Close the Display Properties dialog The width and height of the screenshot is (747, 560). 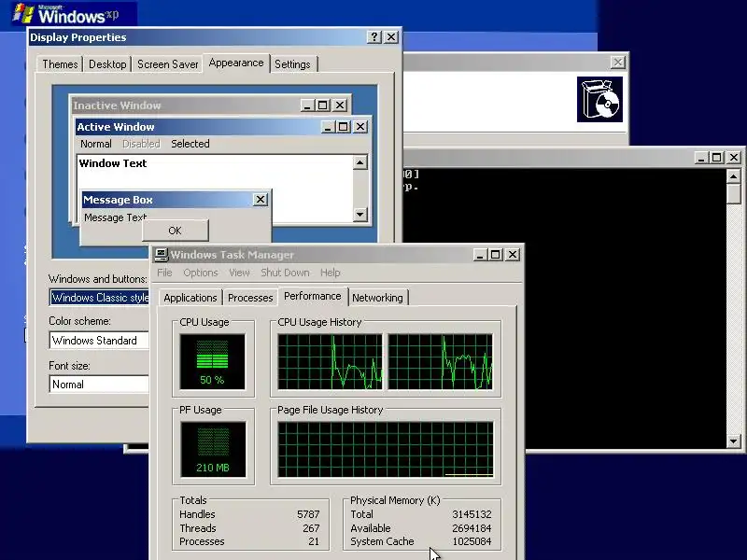[x=391, y=37]
